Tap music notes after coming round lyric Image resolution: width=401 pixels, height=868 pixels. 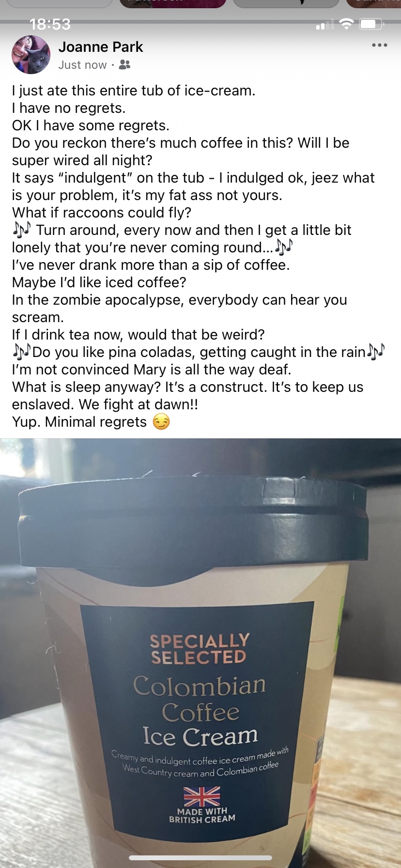point(284,247)
